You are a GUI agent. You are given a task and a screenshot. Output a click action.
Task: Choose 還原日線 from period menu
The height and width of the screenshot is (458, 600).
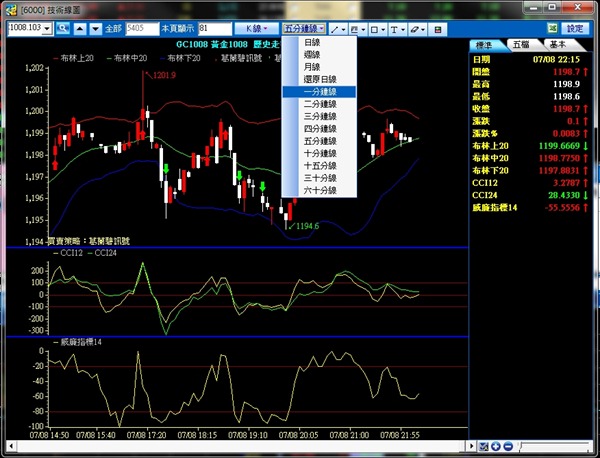[319, 79]
